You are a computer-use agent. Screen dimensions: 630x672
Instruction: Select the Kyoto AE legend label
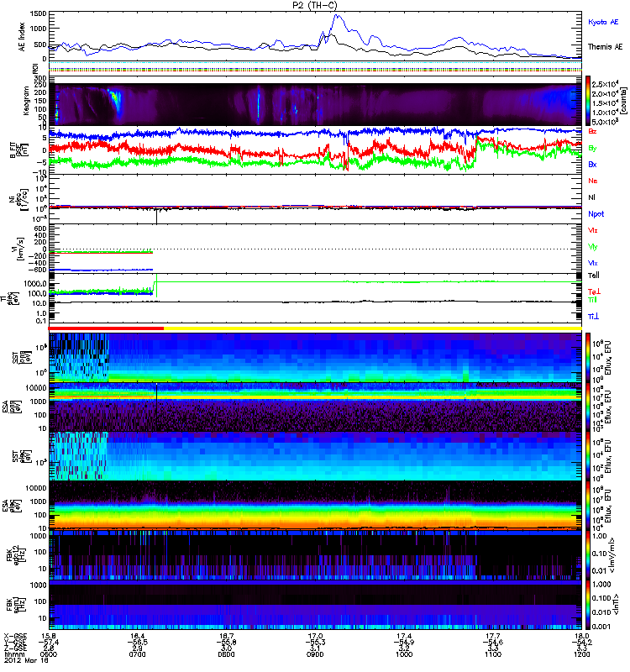click(x=603, y=22)
